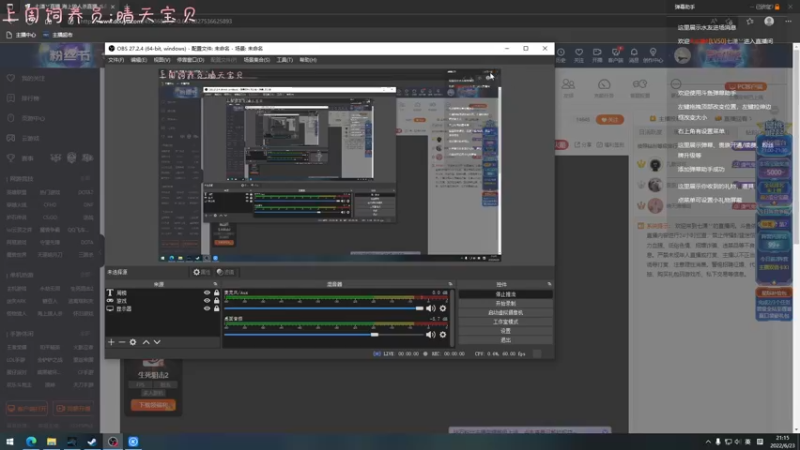Open 云游戏 in left sidebar
The image size is (800, 450).
point(24,138)
